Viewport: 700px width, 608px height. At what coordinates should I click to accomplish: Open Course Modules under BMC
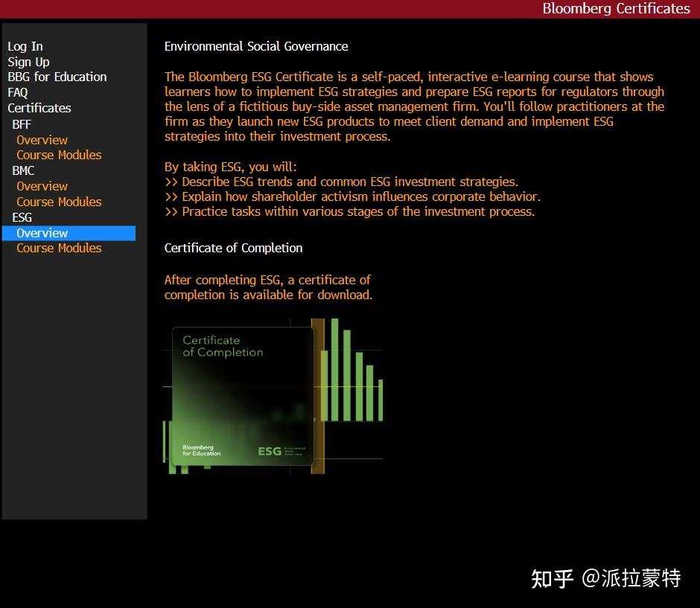[59, 202]
